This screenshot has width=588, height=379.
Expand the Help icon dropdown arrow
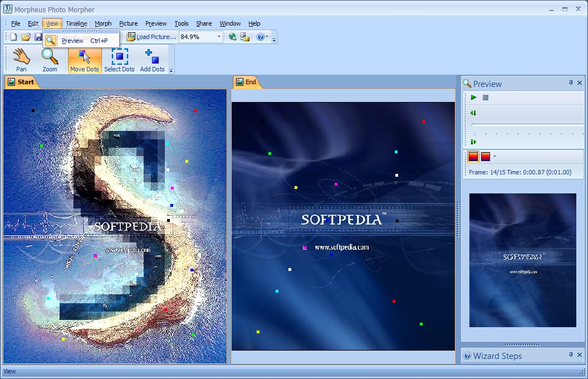pos(267,37)
